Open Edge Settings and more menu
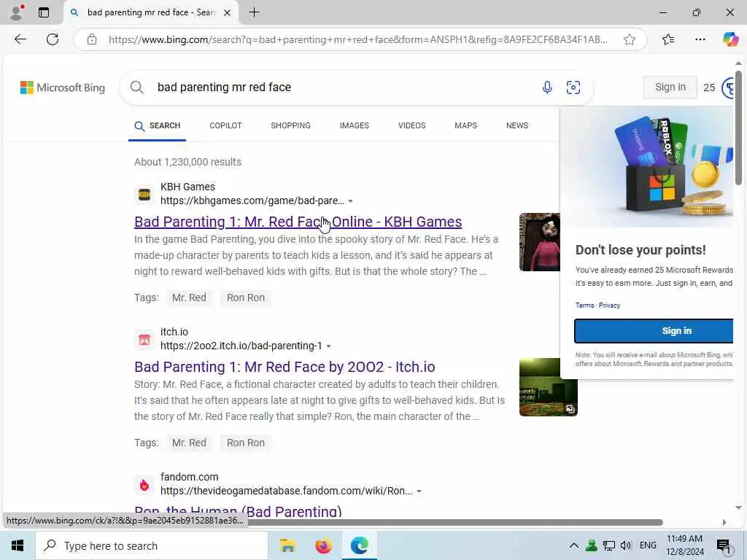 pos(700,39)
